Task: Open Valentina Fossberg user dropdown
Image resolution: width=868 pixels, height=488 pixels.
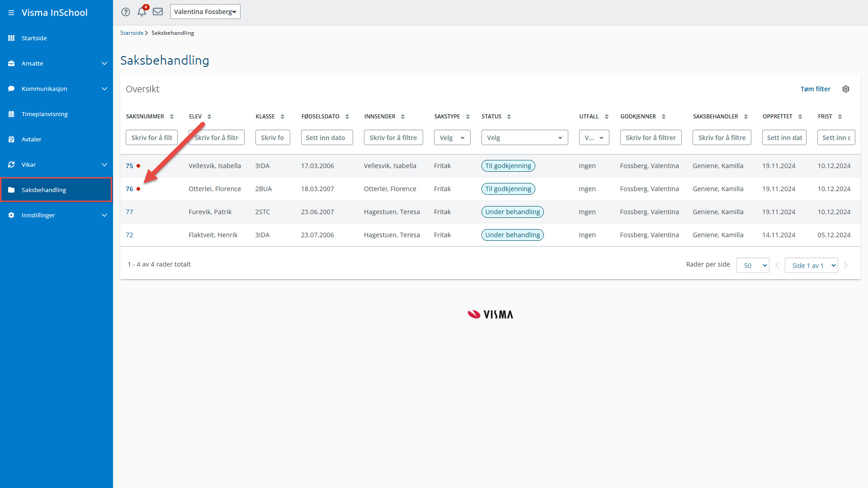Action: [205, 12]
